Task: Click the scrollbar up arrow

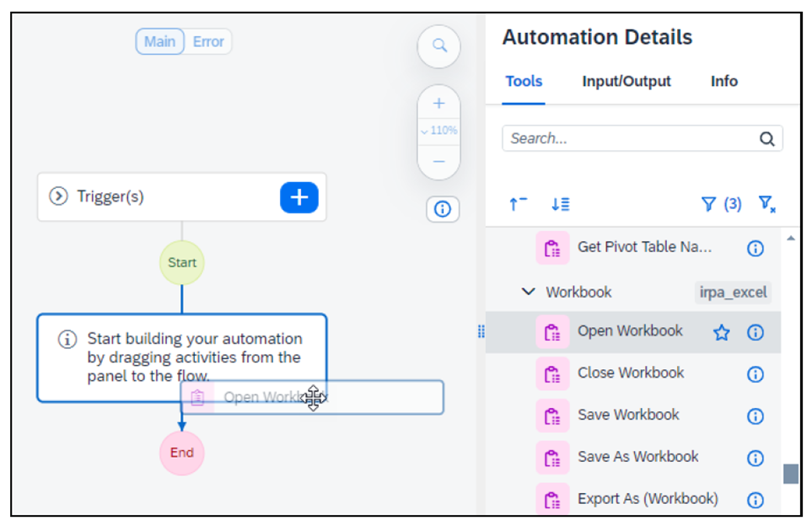Action: click(790, 239)
